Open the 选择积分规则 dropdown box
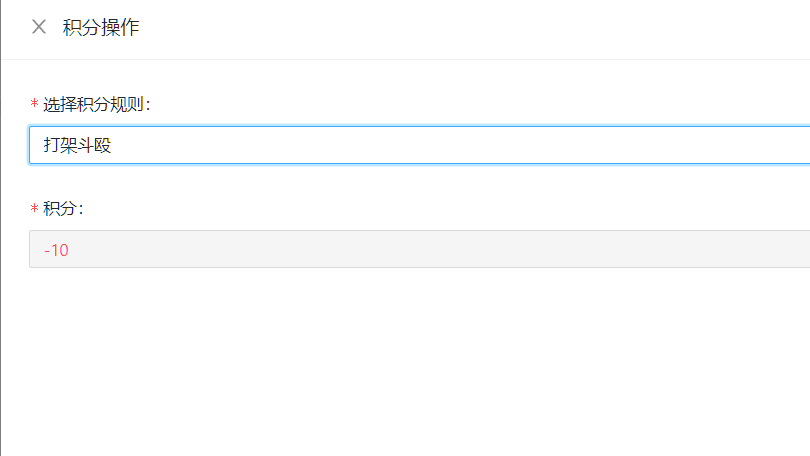810x456 pixels. click(x=419, y=145)
